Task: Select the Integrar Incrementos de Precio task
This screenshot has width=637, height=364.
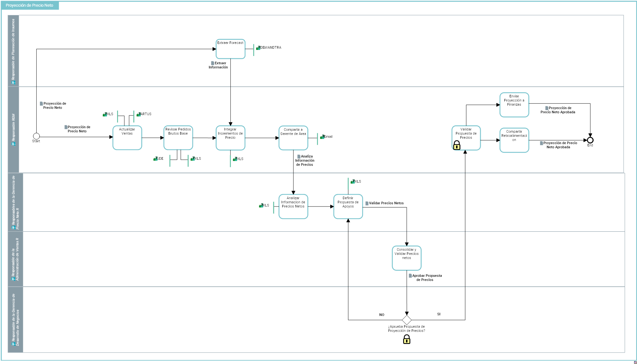Action: coord(230,138)
